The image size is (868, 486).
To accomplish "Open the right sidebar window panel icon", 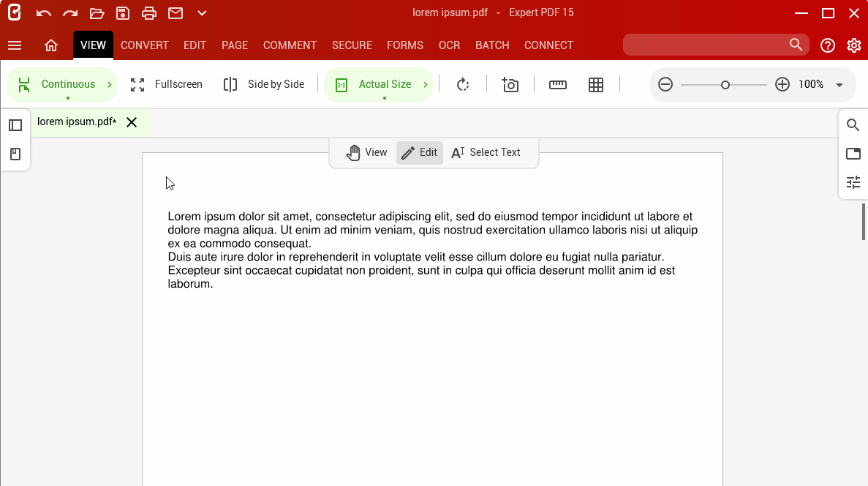I will coord(853,154).
